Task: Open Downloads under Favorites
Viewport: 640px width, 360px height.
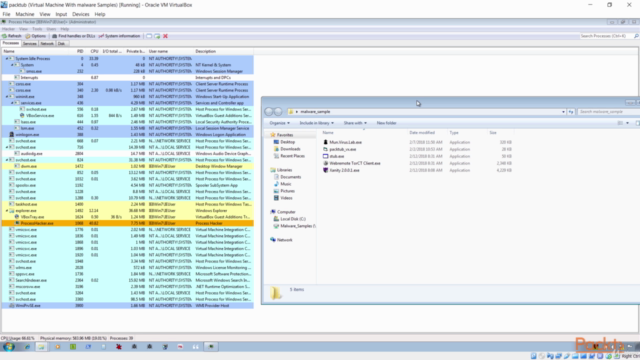Action: coord(287,149)
